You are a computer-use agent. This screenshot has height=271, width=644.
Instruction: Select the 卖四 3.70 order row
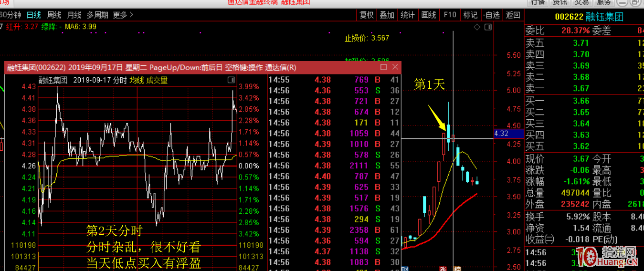[x=584, y=54]
